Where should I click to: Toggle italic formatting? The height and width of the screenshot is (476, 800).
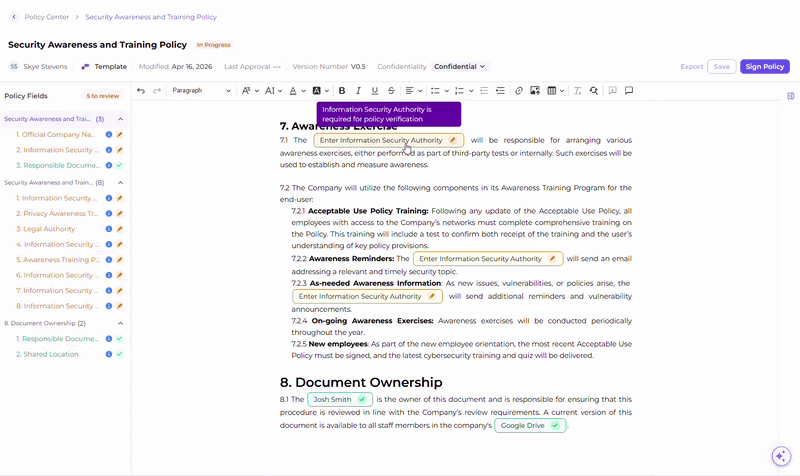[358, 91]
